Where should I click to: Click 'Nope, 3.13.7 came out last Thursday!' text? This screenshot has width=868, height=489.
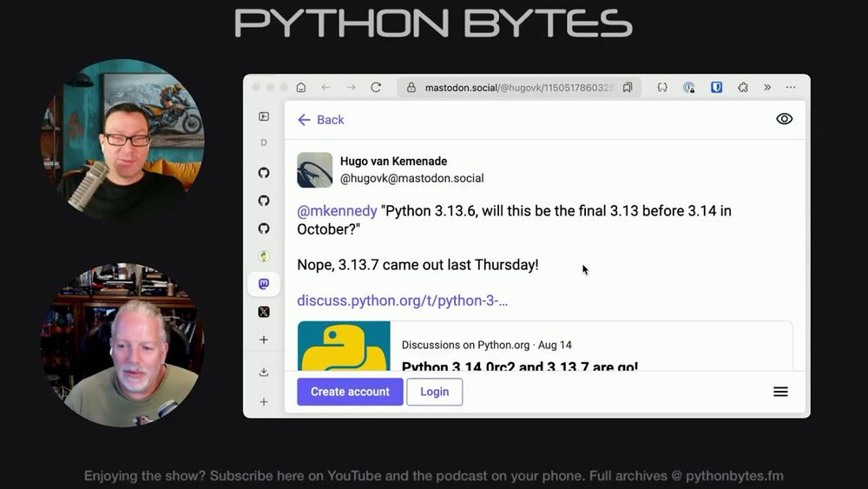point(418,265)
